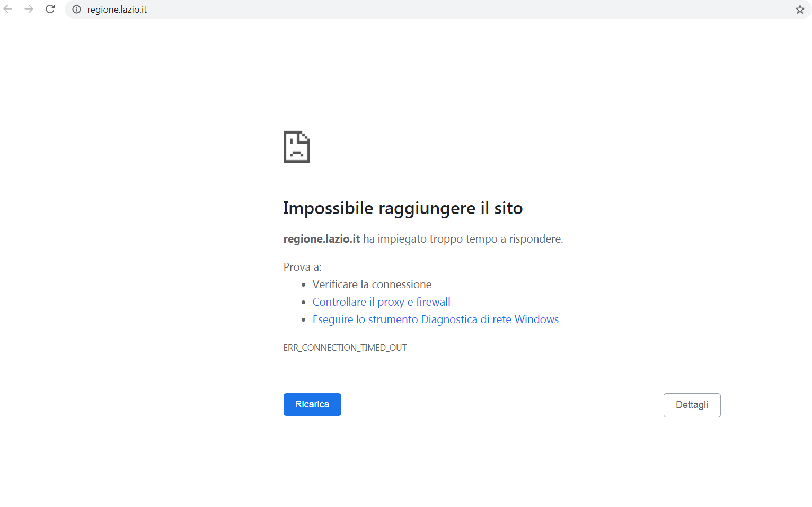This screenshot has height=507, width=812.
Task: Click the bold regione.lazio.it text in message
Action: 321,239
